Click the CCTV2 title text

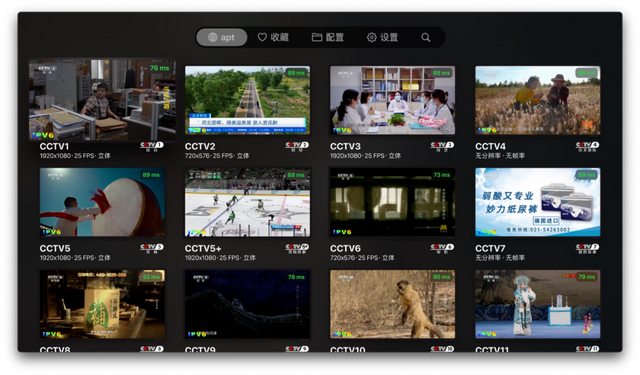[x=200, y=146]
